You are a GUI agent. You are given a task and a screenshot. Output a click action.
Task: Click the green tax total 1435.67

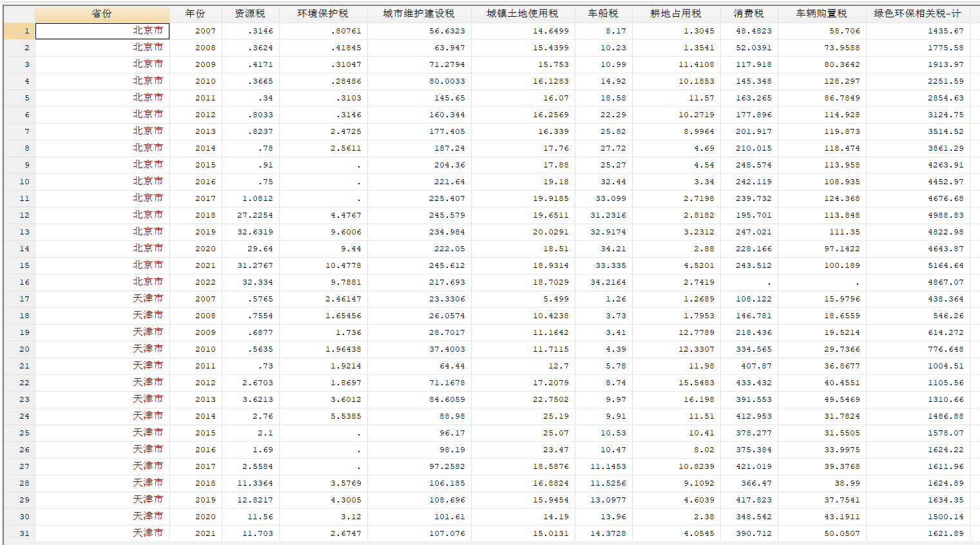point(918,31)
